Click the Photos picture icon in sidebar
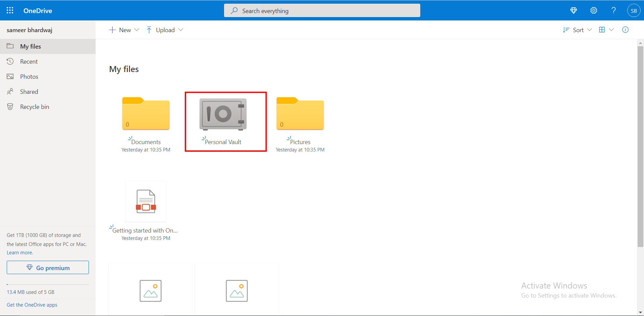 pyautogui.click(x=10, y=76)
